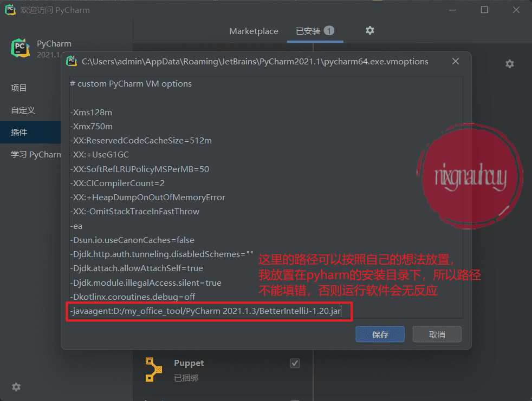
Task: Click the -Djdk.module.illegalAccess.silent=true line
Action: click(146, 282)
